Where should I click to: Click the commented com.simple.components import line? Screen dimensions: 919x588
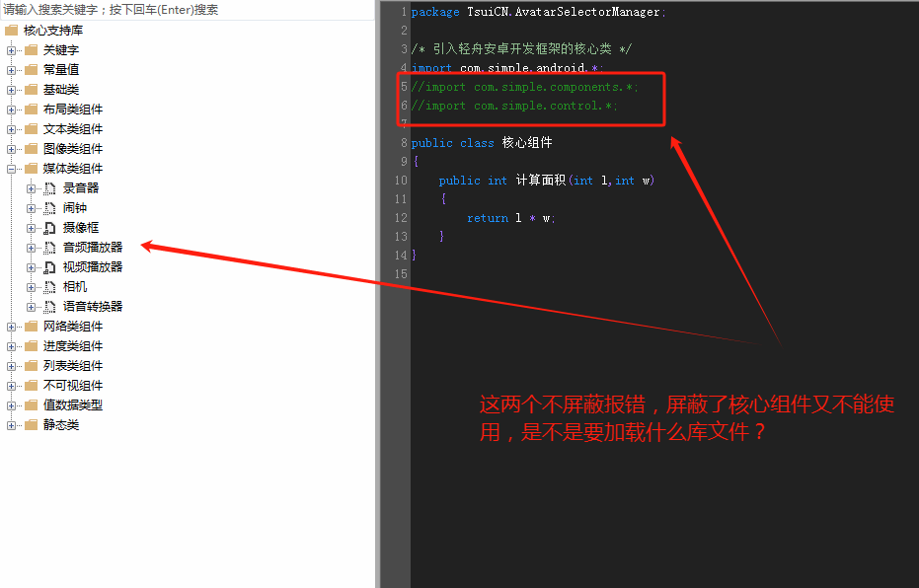[x=524, y=87]
